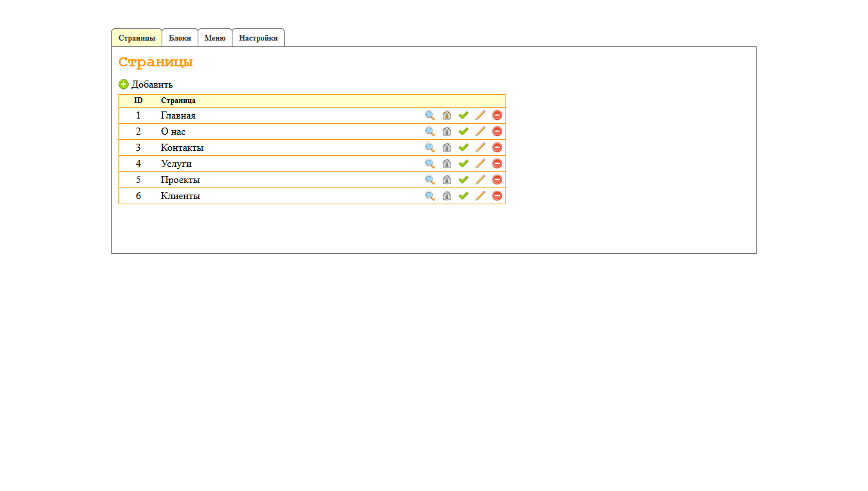Click the Добавить link to add a page
868x491 pixels.
point(152,84)
